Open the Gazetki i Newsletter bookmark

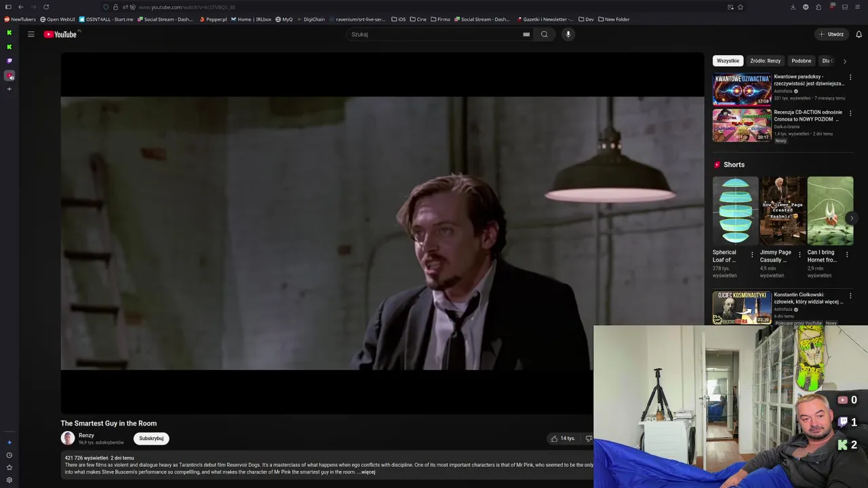545,19
